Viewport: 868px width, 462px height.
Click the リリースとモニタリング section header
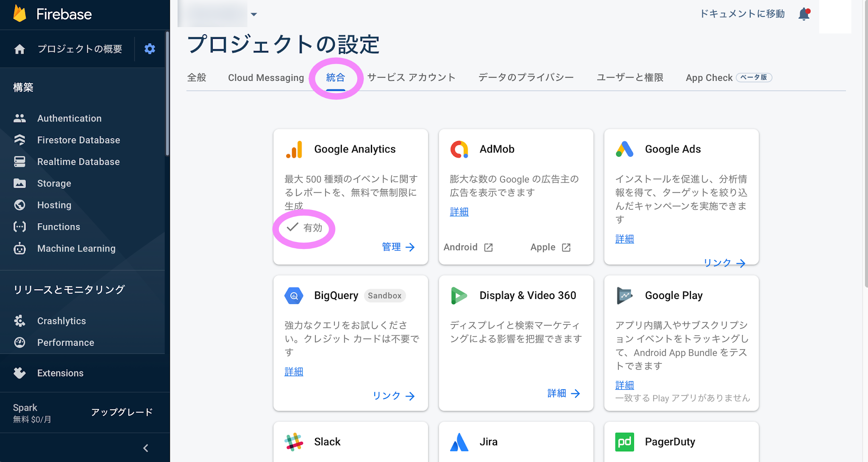coord(69,290)
